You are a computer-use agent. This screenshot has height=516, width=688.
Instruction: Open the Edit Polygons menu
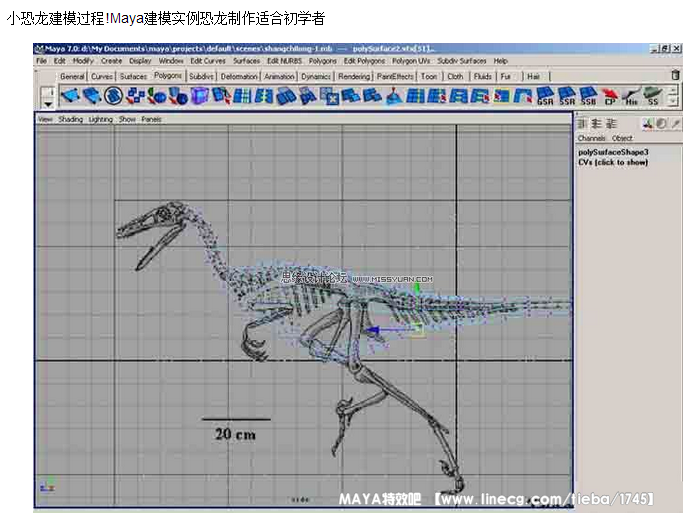[365, 61]
